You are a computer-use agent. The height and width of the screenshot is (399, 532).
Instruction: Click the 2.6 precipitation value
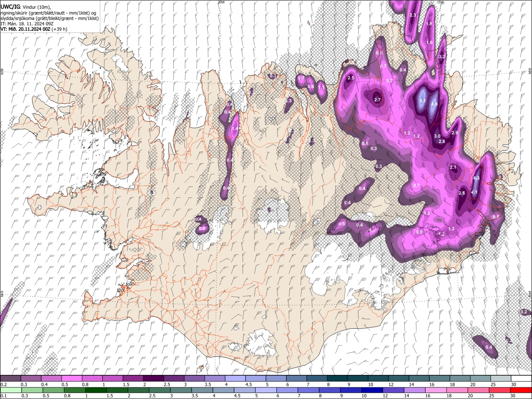click(x=462, y=193)
